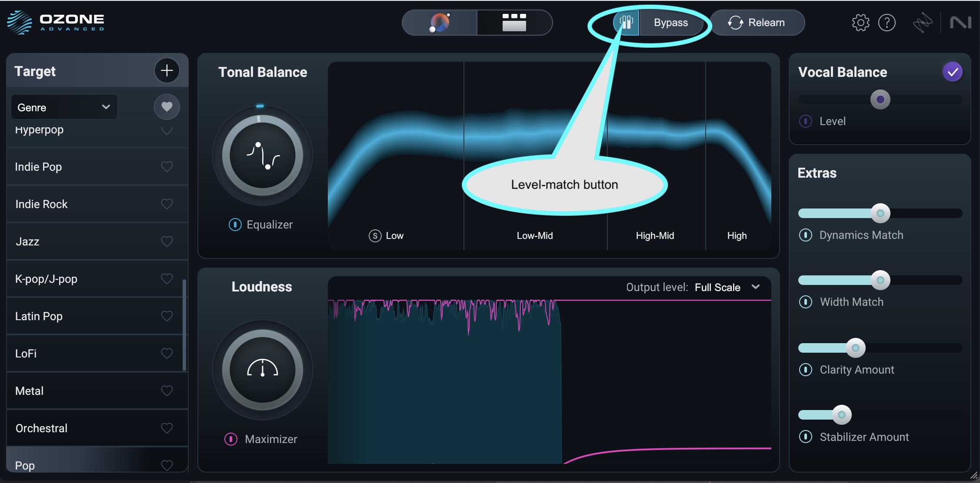Select the Latin Pop target
This screenshot has height=483, width=980.
[97, 316]
